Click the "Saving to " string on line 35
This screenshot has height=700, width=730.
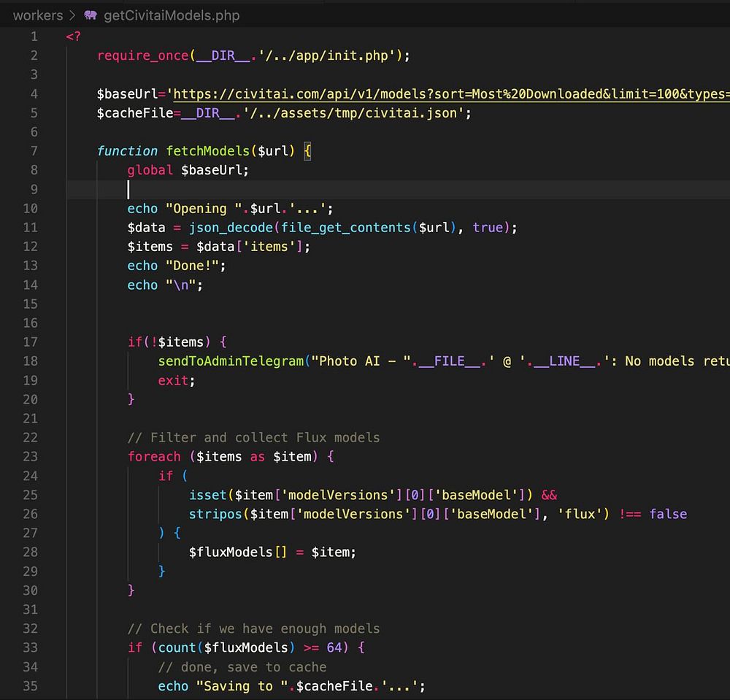(242, 686)
